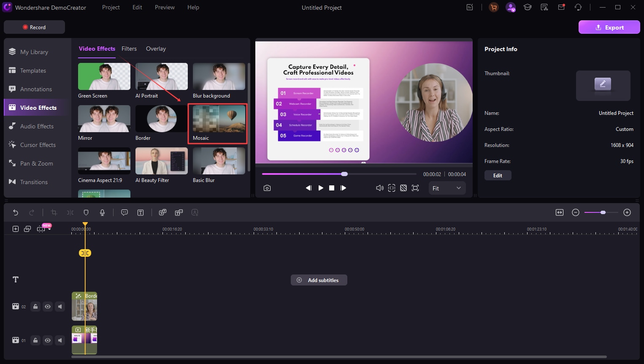The height and width of the screenshot is (364, 644).
Task: Fit timeline to window width
Action: (560, 212)
